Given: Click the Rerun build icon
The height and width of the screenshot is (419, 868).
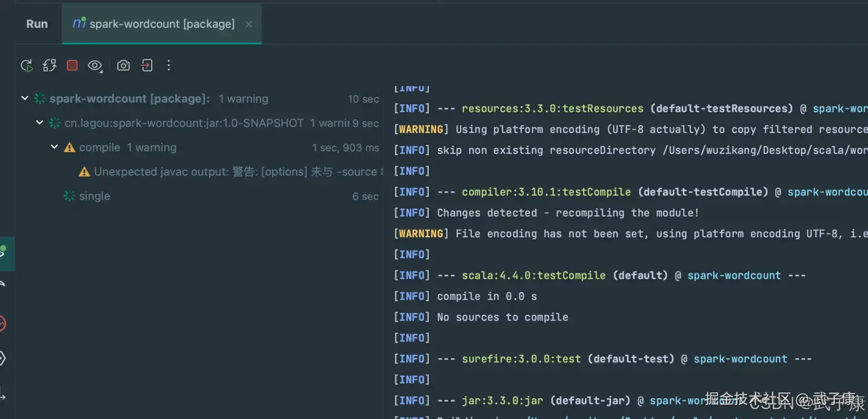Looking at the screenshot, I should coord(27,65).
